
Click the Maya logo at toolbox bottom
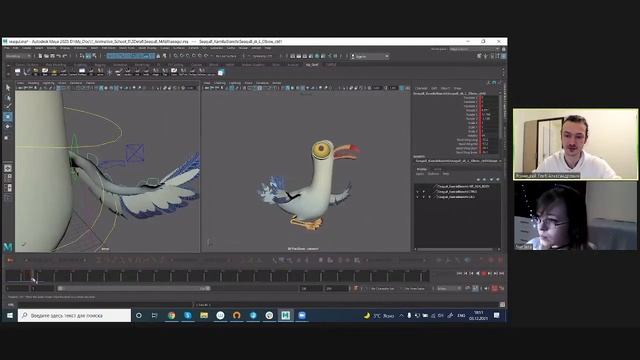(x=8, y=247)
